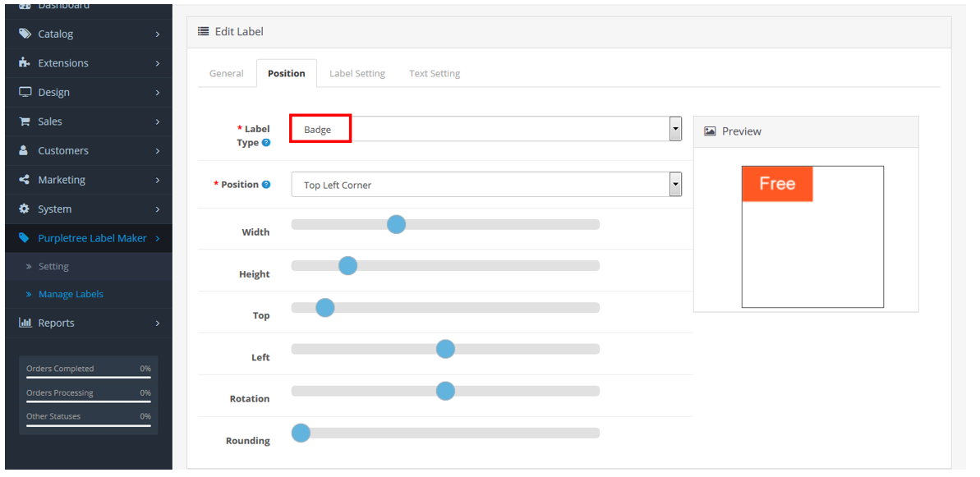Click the Sales shopping cart icon
980x477 pixels.
pos(25,122)
